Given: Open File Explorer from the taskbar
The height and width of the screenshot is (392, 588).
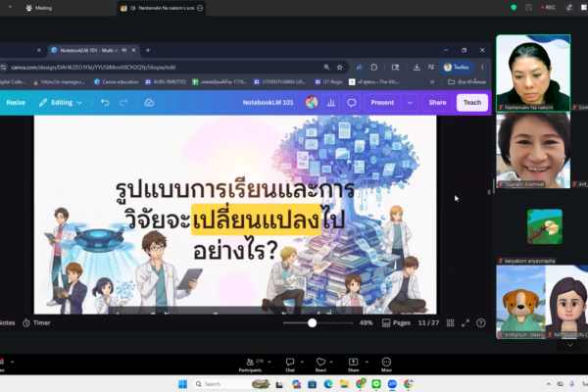Looking at the screenshot, I should pos(344,384).
